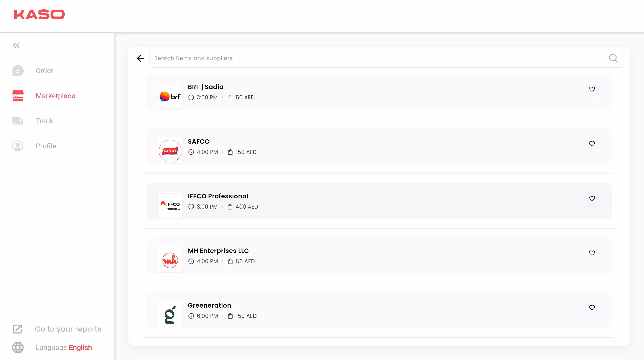This screenshot has width=644, height=360.
Task: Open language selector showing English
Action: [80, 347]
